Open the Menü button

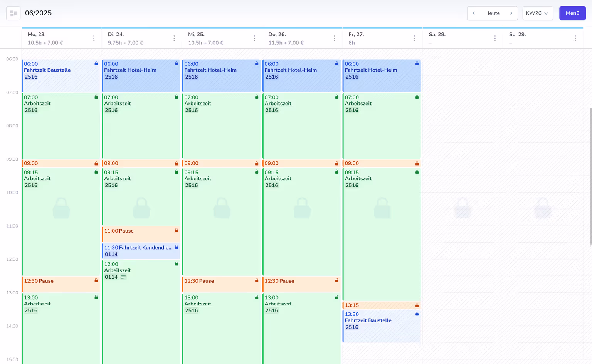(x=572, y=13)
